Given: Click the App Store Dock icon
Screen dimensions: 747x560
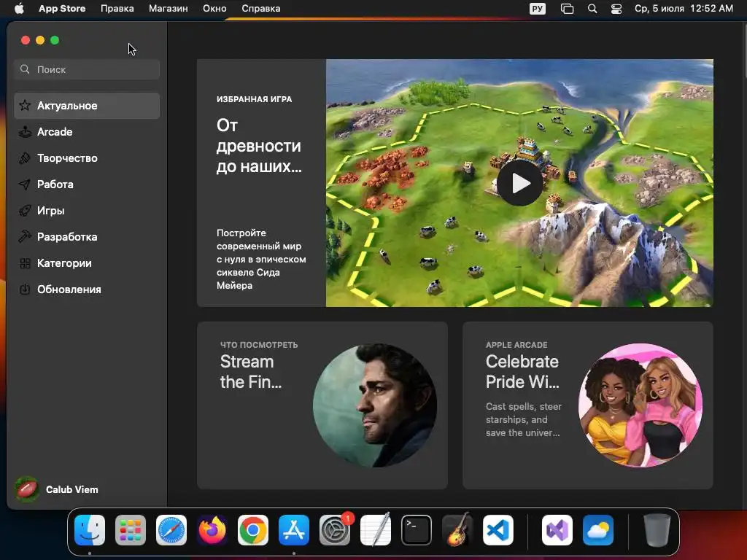Looking at the screenshot, I should tap(294, 530).
